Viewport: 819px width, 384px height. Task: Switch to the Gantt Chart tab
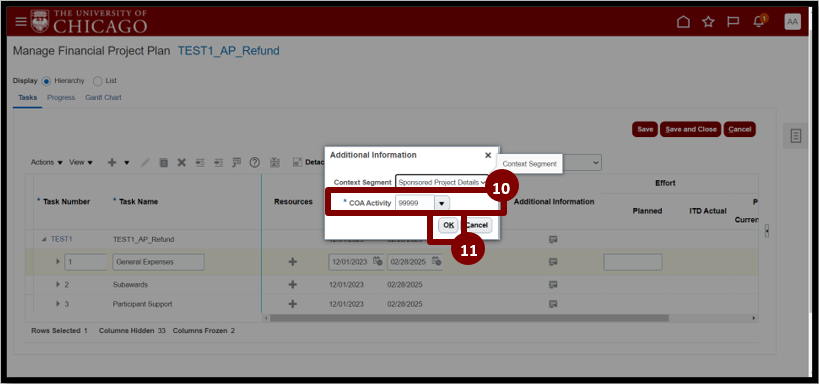click(103, 98)
